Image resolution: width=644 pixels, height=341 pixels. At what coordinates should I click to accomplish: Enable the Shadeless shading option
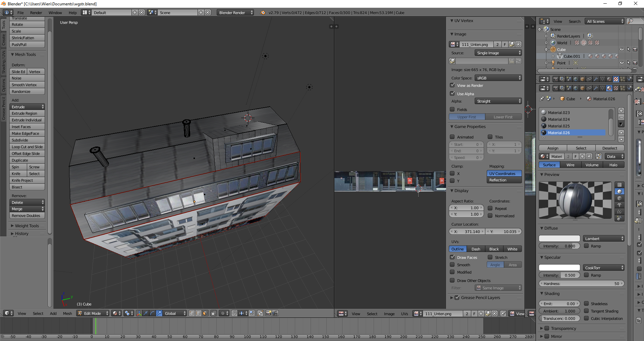(x=586, y=304)
